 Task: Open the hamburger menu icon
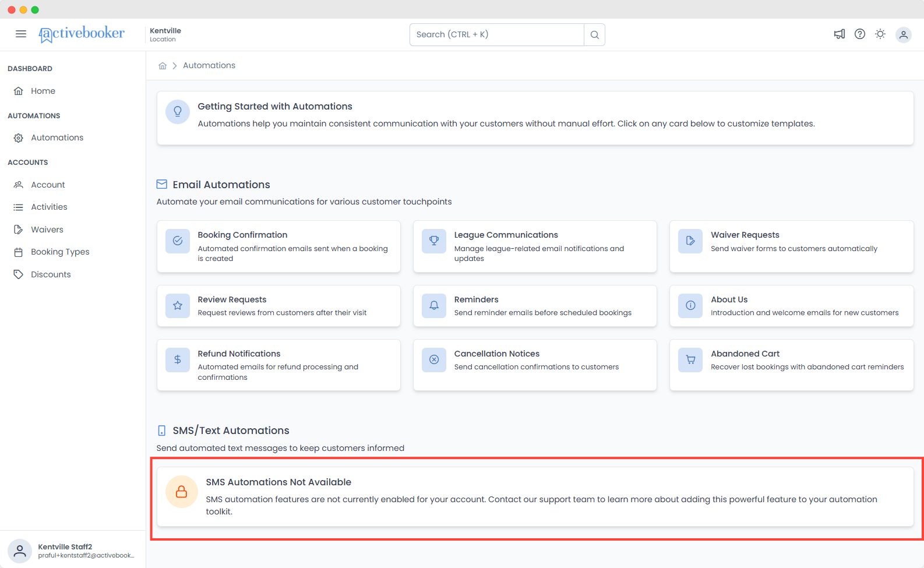point(21,34)
